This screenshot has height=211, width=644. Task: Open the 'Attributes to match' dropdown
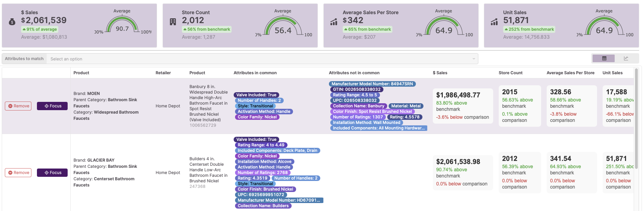coord(259,59)
